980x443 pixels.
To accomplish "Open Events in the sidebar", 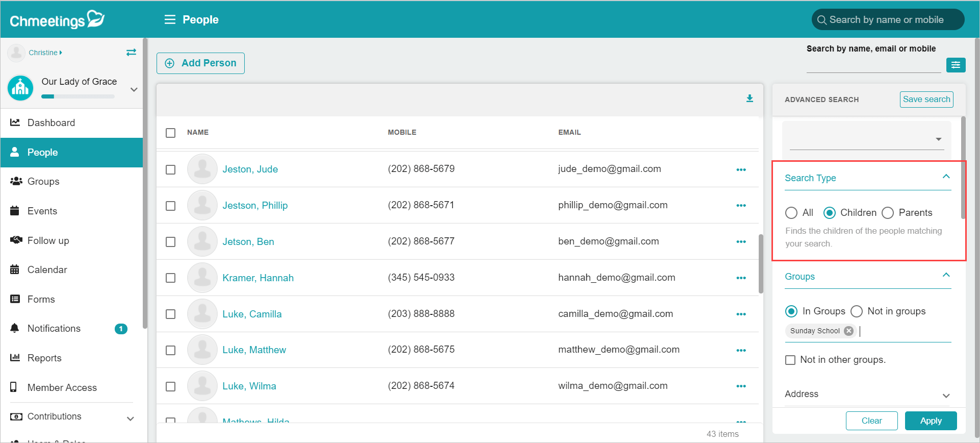I will (x=71, y=211).
